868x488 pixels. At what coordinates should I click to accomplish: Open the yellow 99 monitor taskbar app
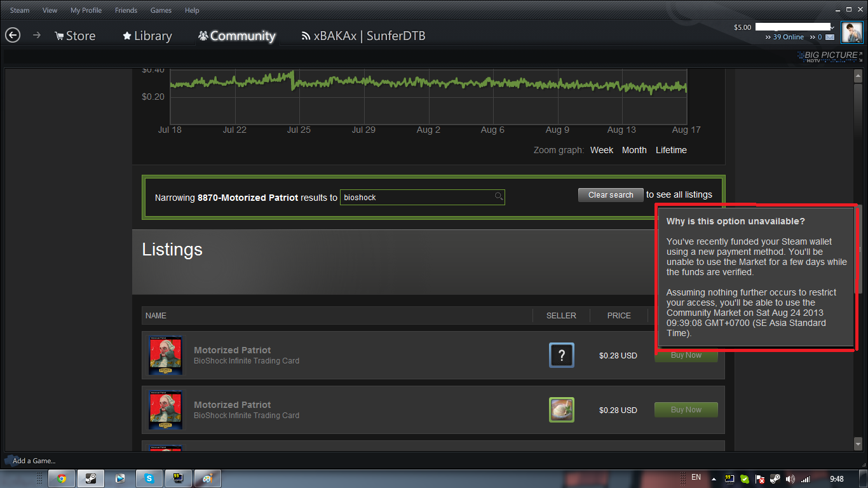(x=178, y=478)
